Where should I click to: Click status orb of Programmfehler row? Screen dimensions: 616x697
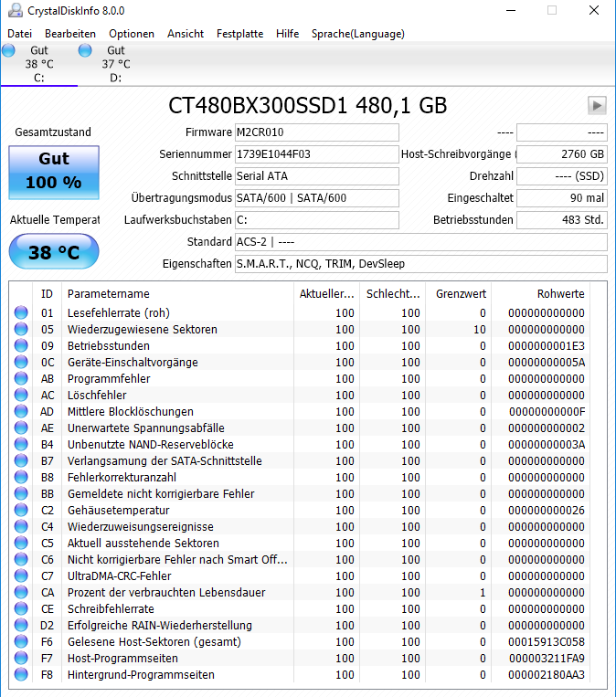[21, 378]
